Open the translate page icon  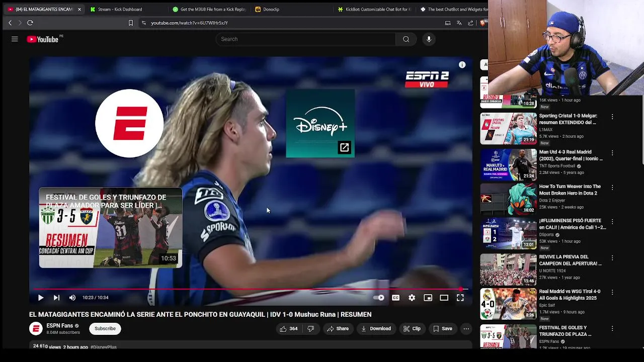click(x=459, y=23)
